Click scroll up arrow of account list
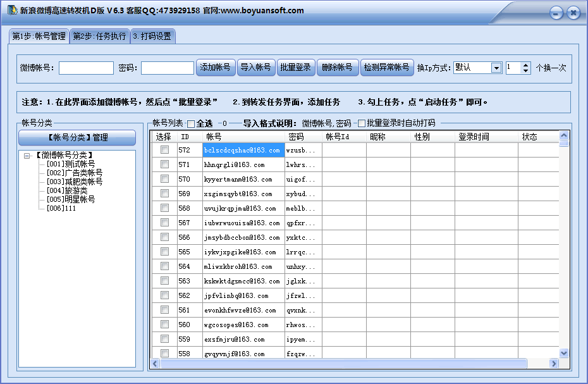 (x=563, y=135)
